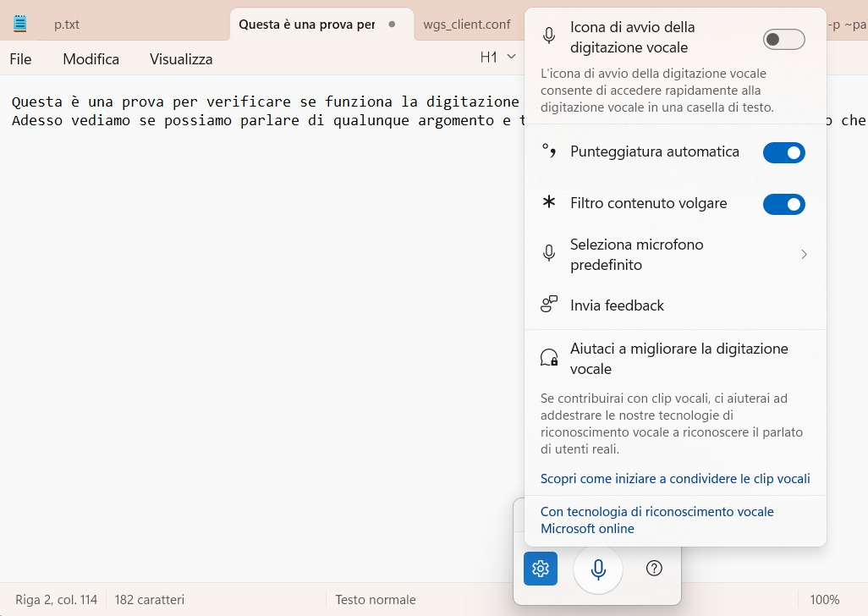868x616 pixels.
Task: Open the File menu
Action: pos(19,58)
